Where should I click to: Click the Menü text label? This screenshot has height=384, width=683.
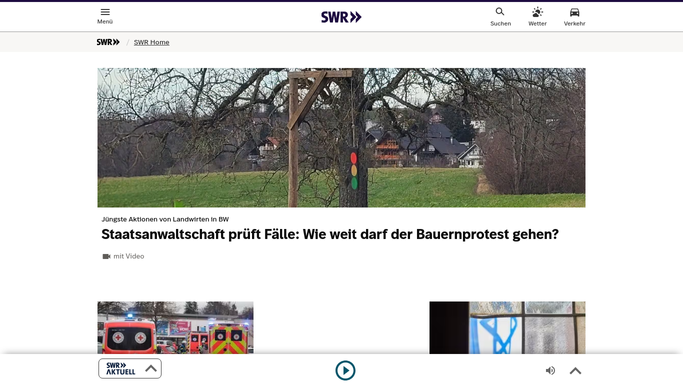coord(105,22)
